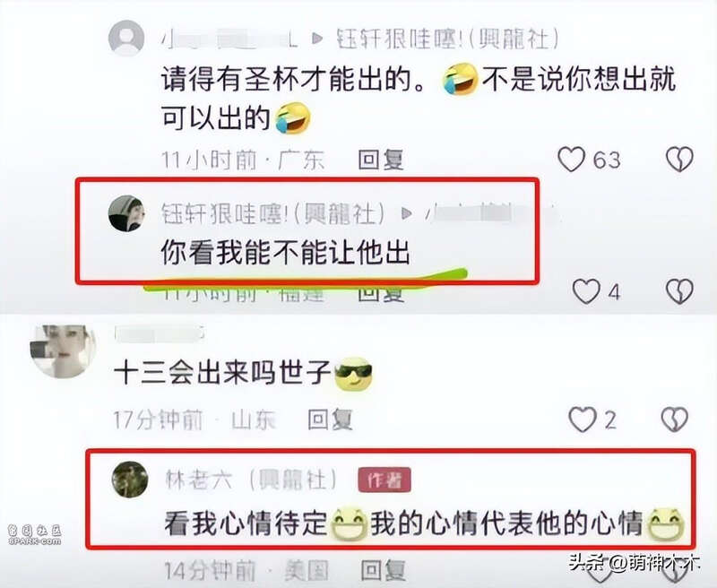Like the reply with 4 likes
This screenshot has width=717, height=588.
[x=587, y=291]
